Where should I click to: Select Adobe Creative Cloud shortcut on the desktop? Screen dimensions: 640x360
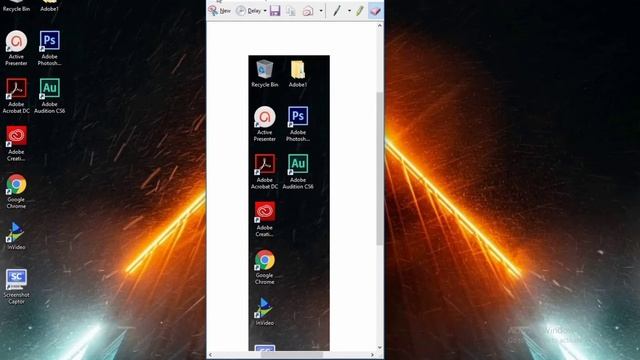(16, 143)
